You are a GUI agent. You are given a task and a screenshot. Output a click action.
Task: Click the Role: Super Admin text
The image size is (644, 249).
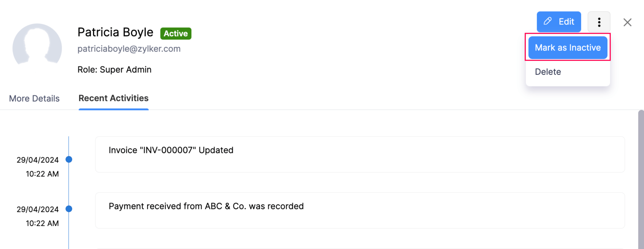(x=114, y=70)
